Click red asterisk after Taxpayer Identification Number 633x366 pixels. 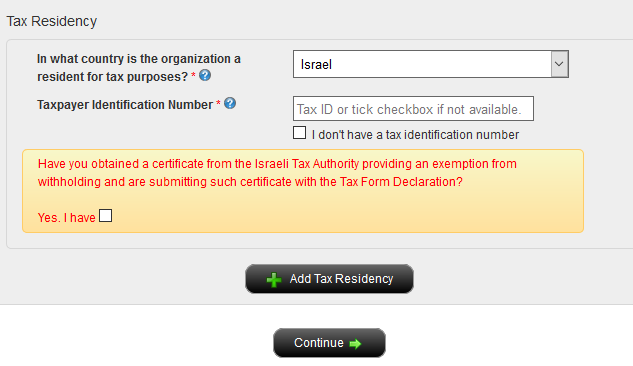[218, 103]
